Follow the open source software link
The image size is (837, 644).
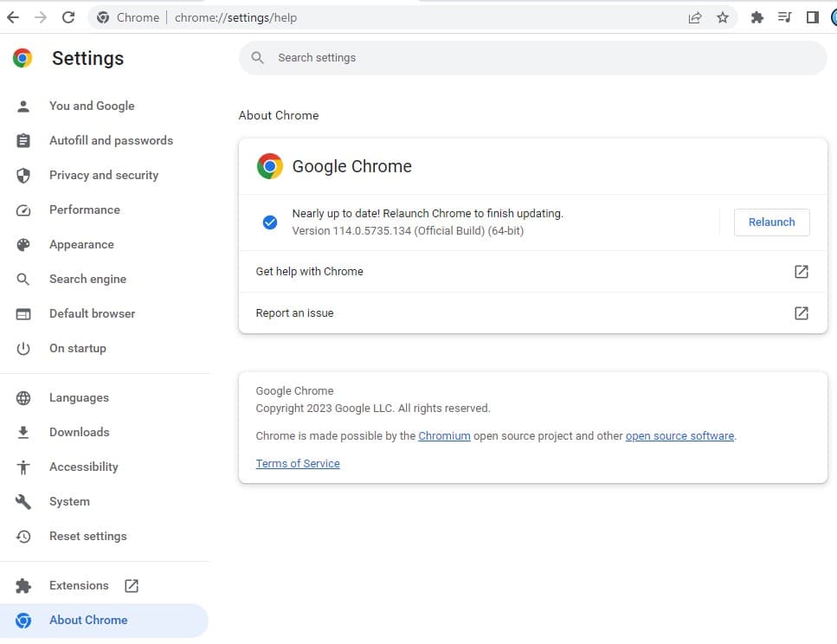[679, 436]
